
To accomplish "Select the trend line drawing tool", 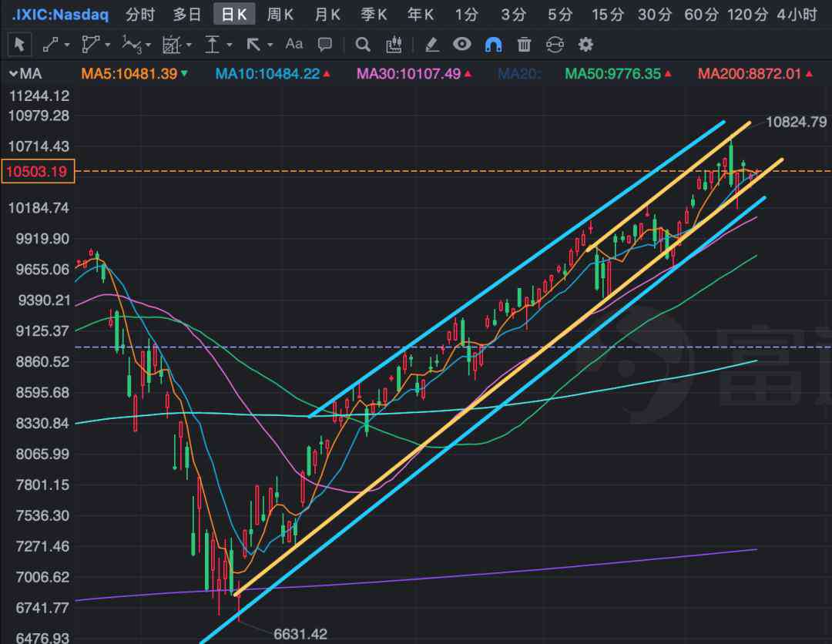I will (x=50, y=45).
